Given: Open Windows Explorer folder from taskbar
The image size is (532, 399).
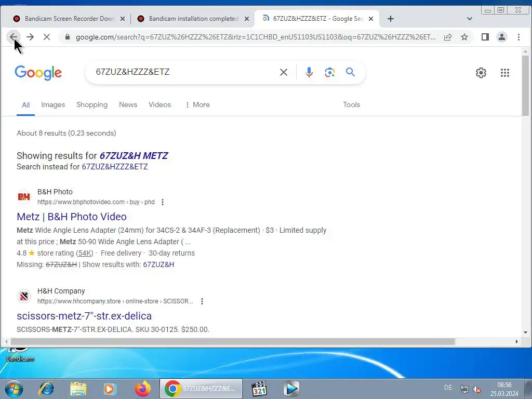Looking at the screenshot, I should (78, 389).
